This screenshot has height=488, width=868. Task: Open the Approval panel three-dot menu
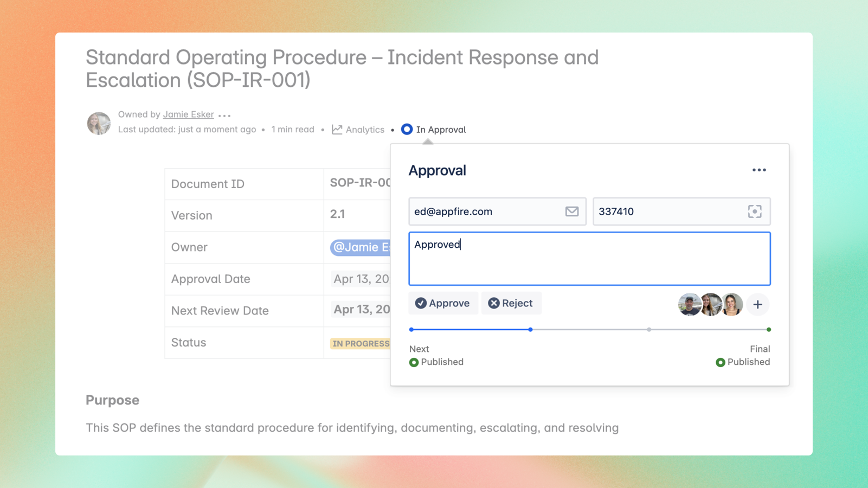pyautogui.click(x=758, y=170)
